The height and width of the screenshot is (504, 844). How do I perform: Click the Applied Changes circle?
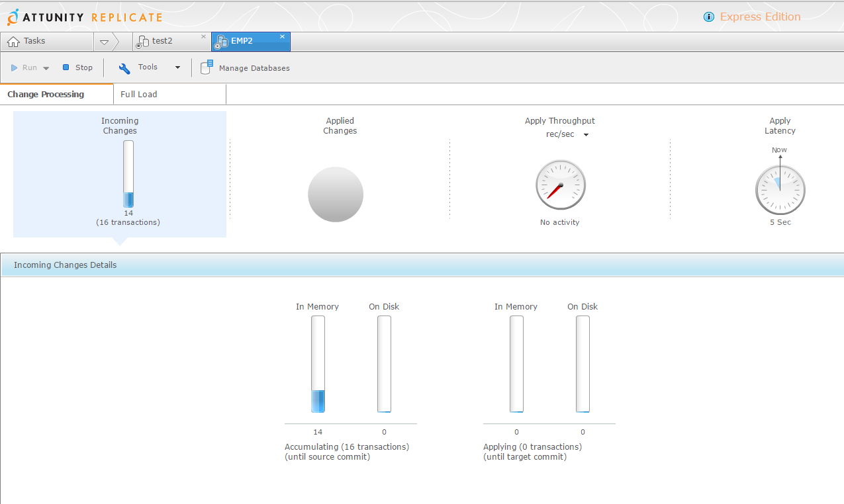(336, 194)
